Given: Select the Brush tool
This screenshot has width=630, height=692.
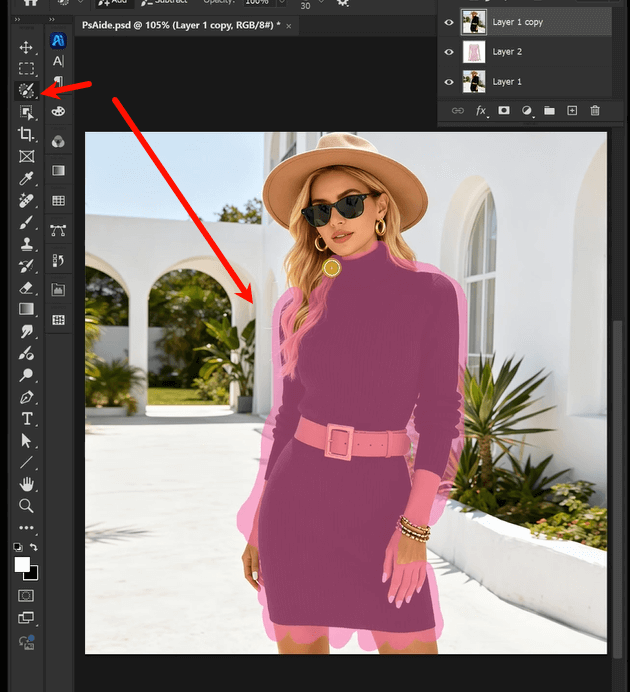Looking at the screenshot, I should click(27, 222).
